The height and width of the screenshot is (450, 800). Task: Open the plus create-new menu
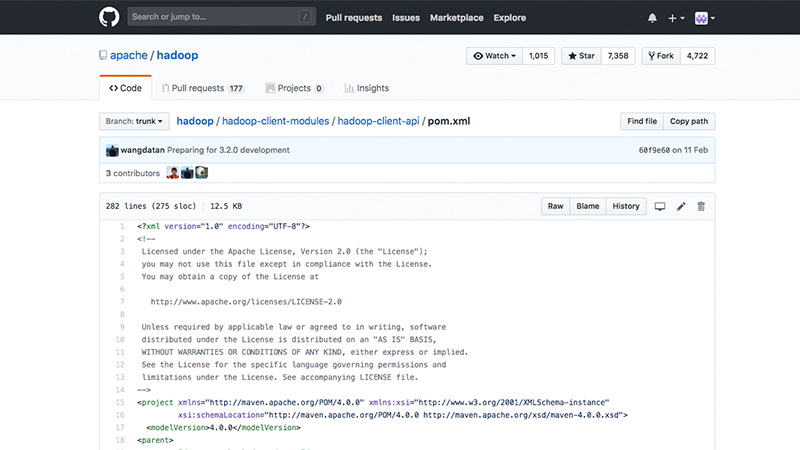[676, 18]
